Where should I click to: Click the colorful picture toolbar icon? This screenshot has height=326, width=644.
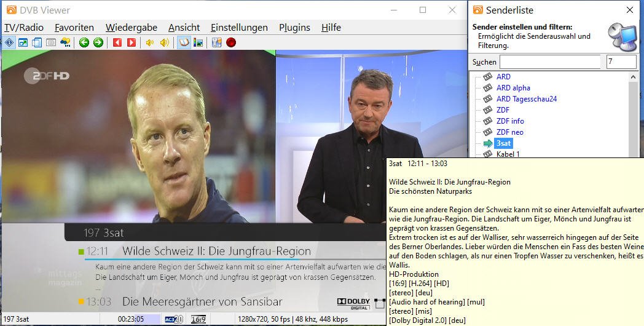[198, 42]
